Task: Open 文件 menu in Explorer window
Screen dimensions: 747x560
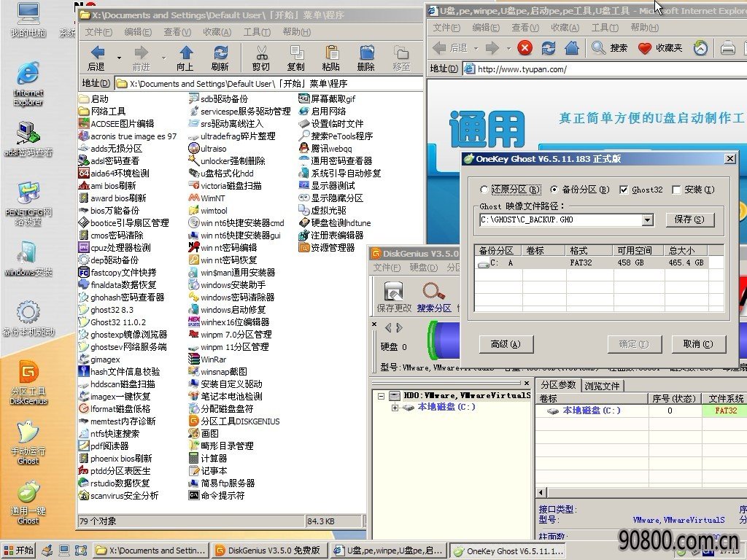Action: click(98, 32)
